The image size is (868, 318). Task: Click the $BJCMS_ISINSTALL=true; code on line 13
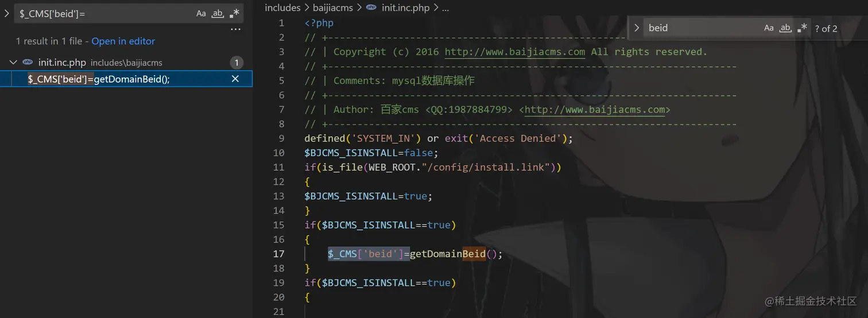[369, 196]
